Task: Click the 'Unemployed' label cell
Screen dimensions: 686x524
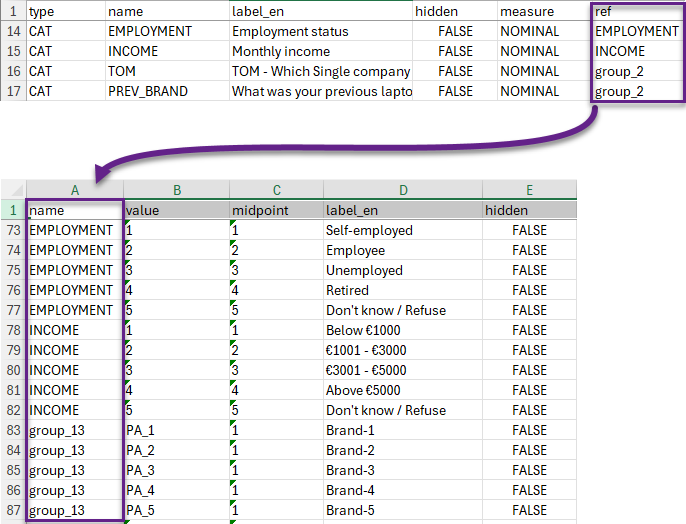Action: 364,270
